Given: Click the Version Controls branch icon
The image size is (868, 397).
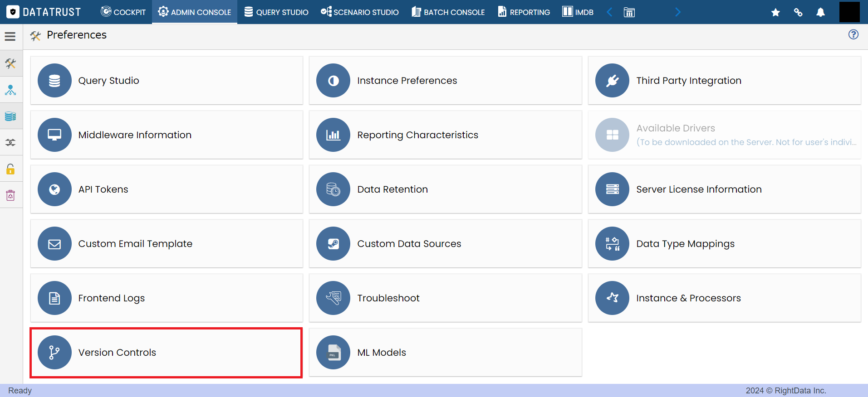Looking at the screenshot, I should [54, 353].
